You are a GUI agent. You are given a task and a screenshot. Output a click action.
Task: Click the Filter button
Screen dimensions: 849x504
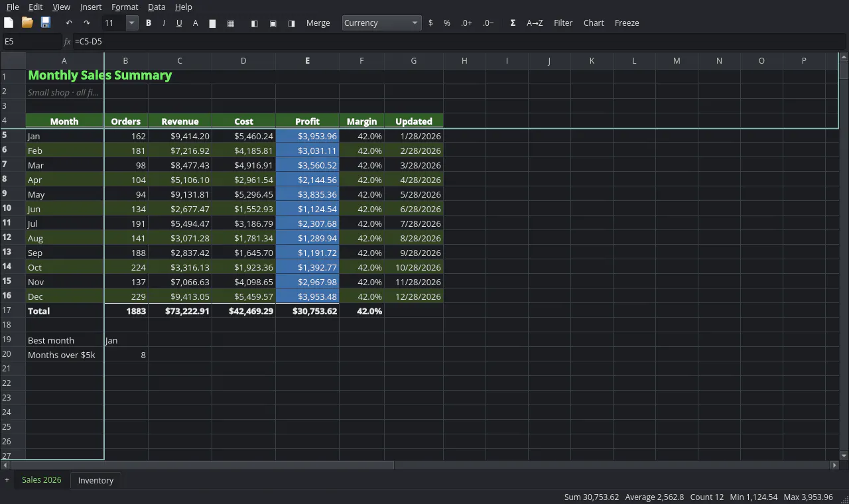pos(563,23)
